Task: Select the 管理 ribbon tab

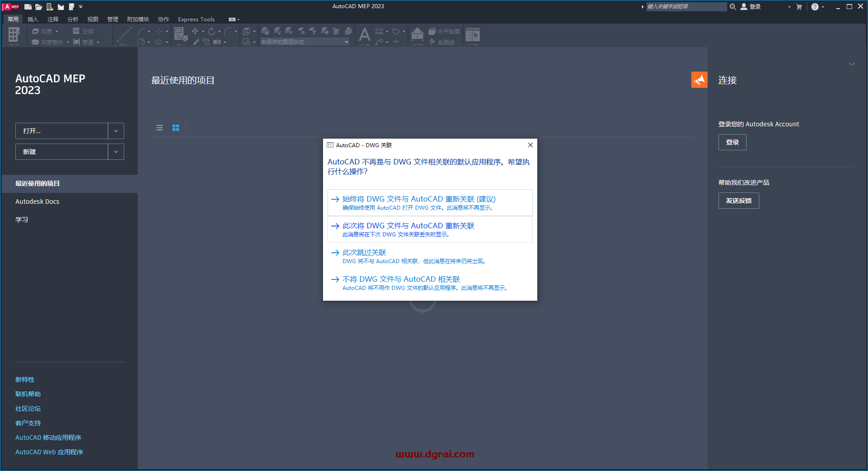Action: 113,19
